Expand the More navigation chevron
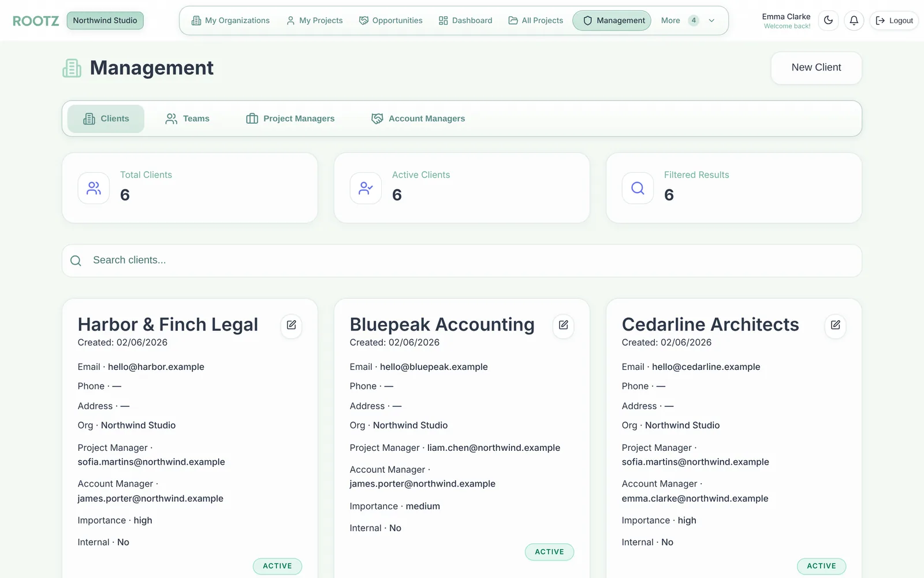Viewport: 924px width, 578px height. point(711,20)
